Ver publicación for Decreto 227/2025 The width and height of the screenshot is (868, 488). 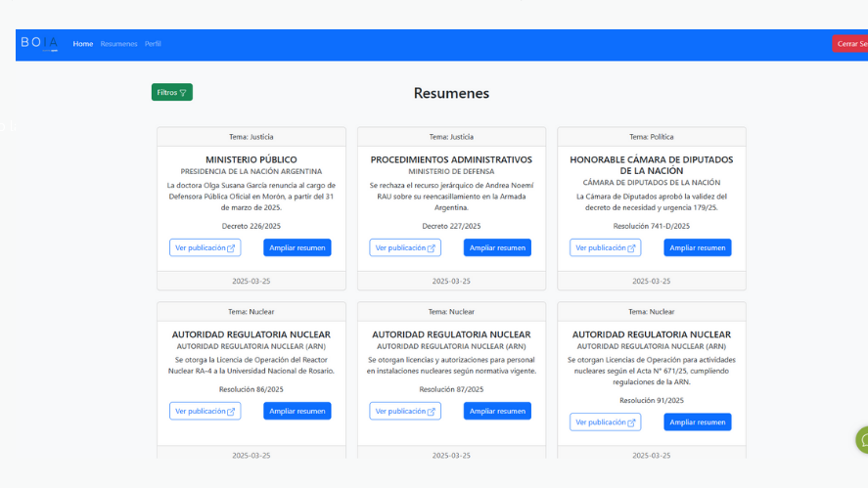click(x=405, y=247)
